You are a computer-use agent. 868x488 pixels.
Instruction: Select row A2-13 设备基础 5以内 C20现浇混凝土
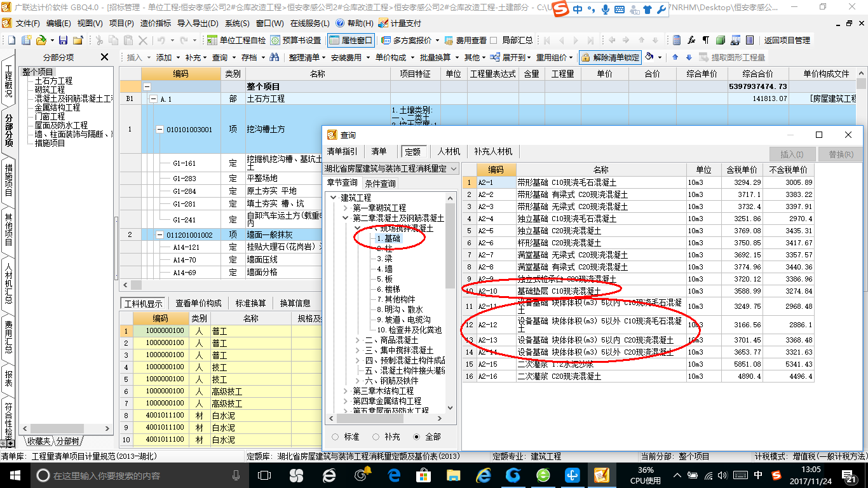[638, 340]
